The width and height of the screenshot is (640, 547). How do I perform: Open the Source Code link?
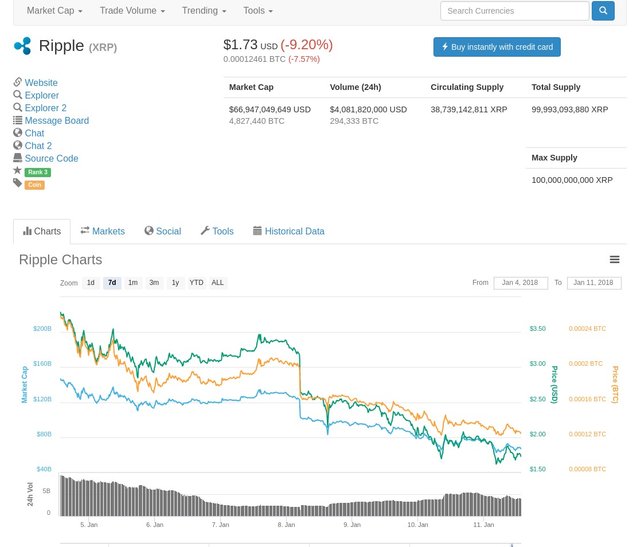tap(51, 158)
